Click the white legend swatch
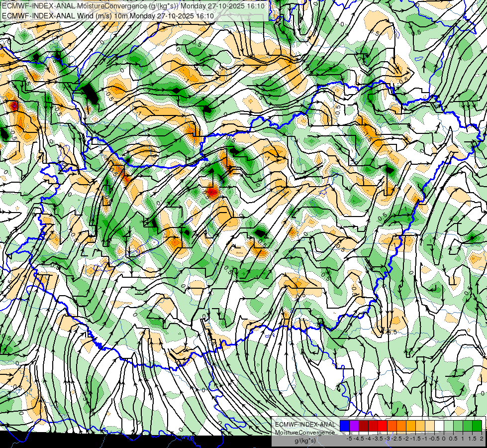The height and width of the screenshot is (448, 487). click(439, 426)
